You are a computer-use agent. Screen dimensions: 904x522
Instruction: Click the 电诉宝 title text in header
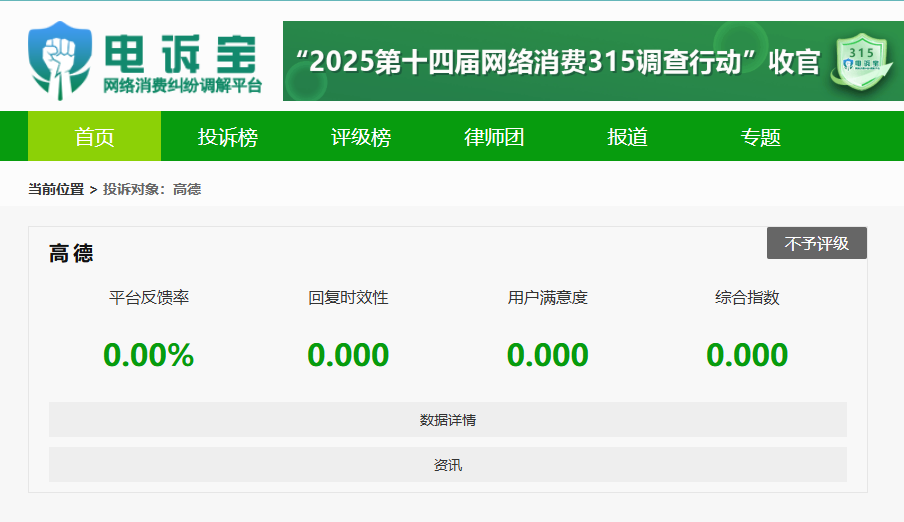(x=180, y=53)
